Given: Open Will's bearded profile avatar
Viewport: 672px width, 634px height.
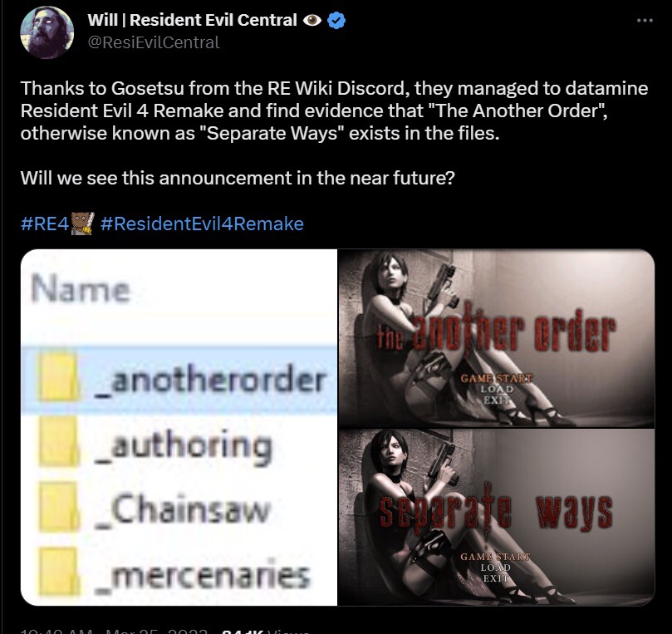Looking at the screenshot, I should (x=47, y=32).
